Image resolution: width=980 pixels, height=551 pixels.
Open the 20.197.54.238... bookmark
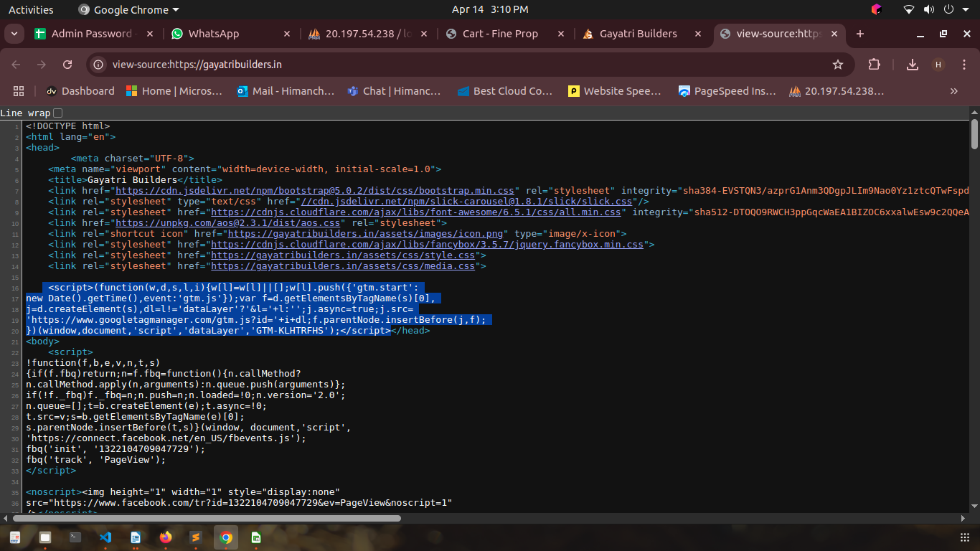coord(837,91)
